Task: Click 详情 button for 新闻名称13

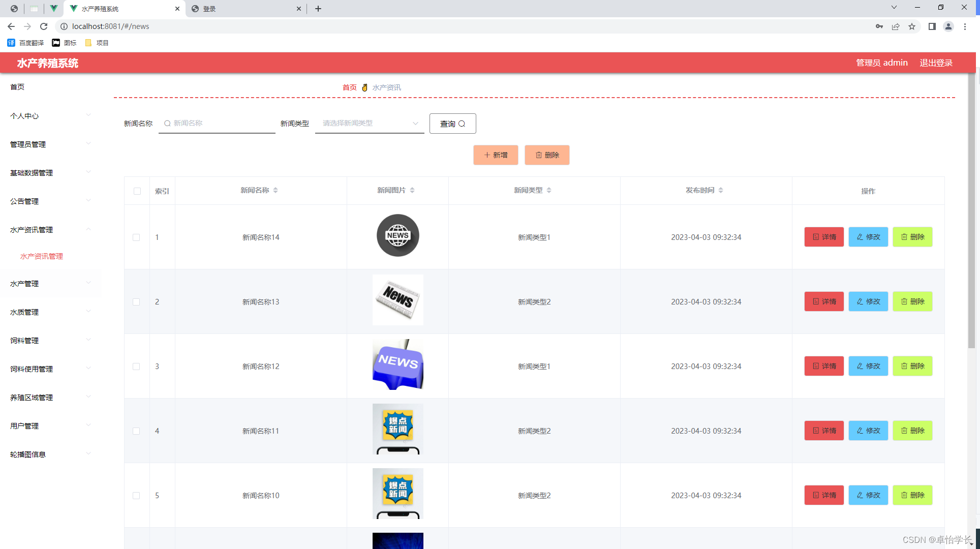Action: pyautogui.click(x=823, y=301)
